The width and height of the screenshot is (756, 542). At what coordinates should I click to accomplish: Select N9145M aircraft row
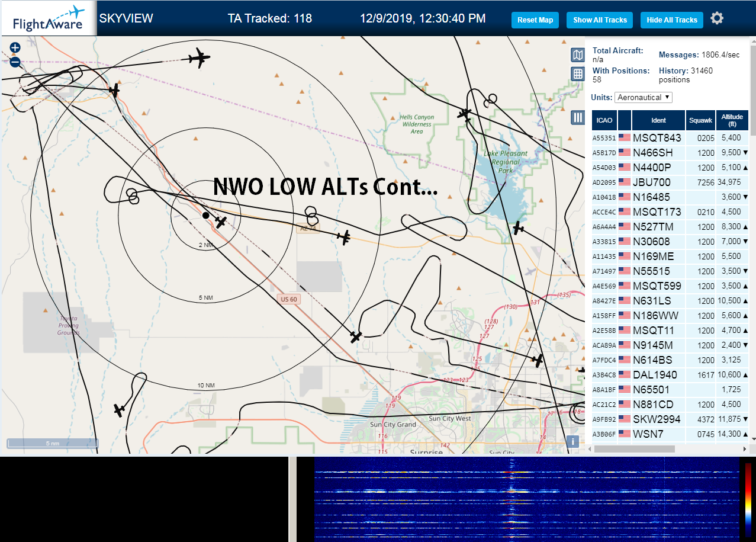pyautogui.click(x=670, y=345)
